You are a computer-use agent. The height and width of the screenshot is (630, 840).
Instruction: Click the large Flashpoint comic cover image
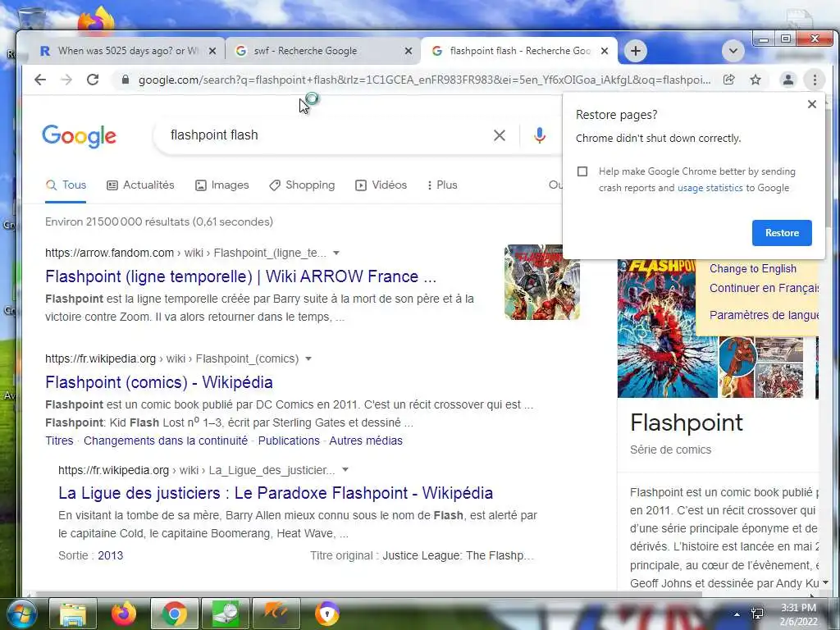(x=667, y=328)
